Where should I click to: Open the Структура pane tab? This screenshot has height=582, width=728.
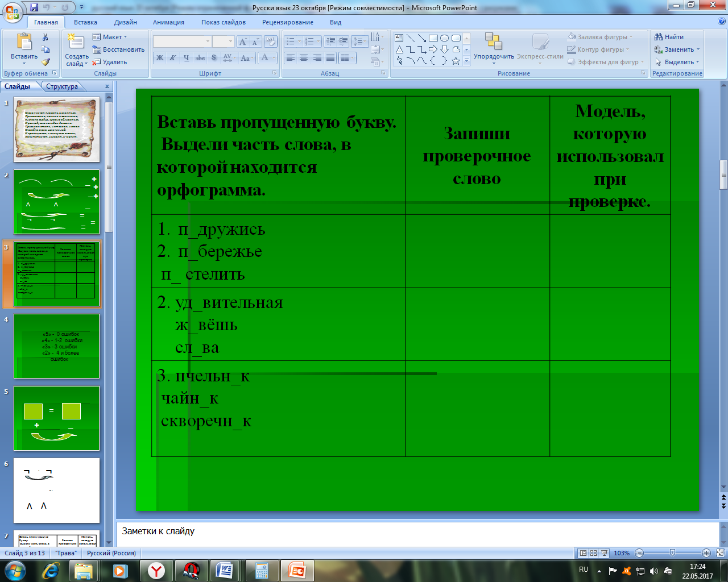pos(62,86)
